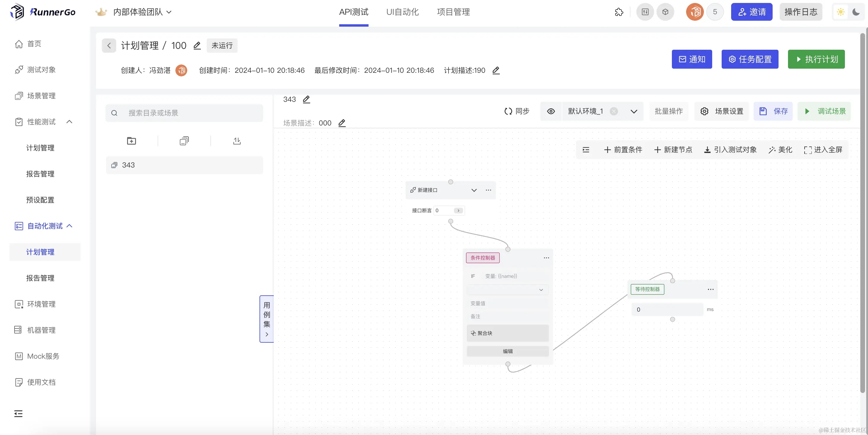Switch to light mode sun toggle
Screen dimensions: 868x435
click(840, 12)
